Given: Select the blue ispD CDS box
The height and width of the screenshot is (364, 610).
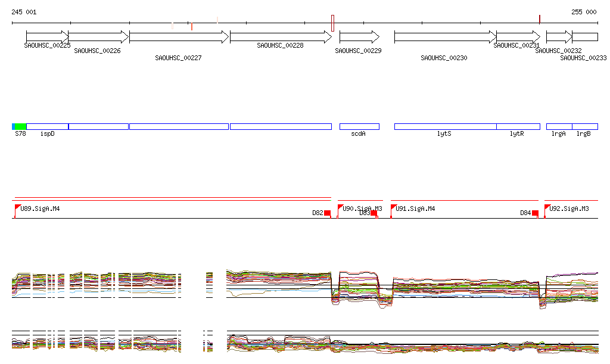Looking at the screenshot, I should 47,126.
